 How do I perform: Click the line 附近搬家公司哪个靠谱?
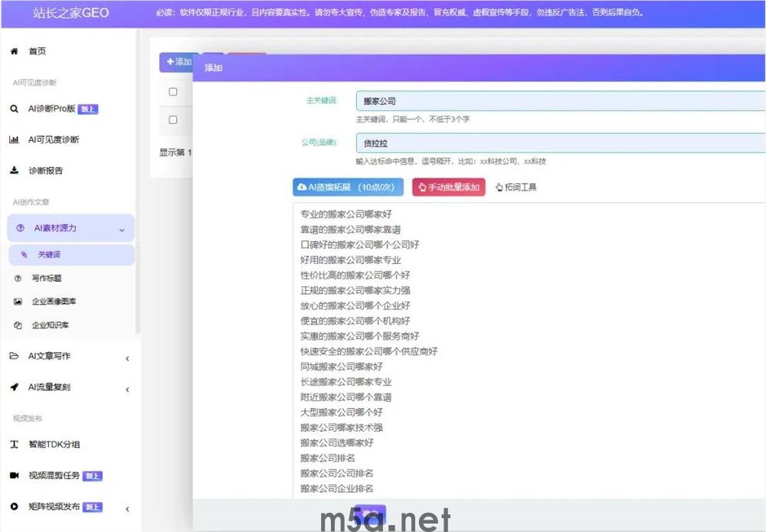coord(346,397)
